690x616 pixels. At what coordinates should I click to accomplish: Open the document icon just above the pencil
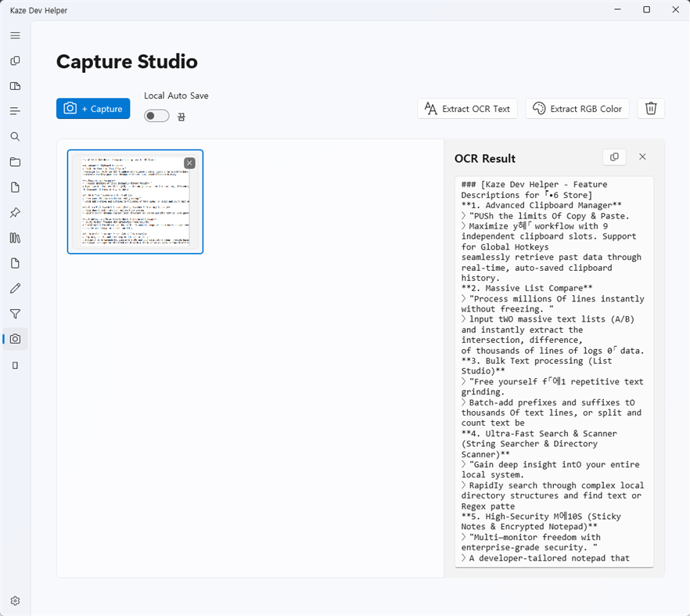coord(15,263)
